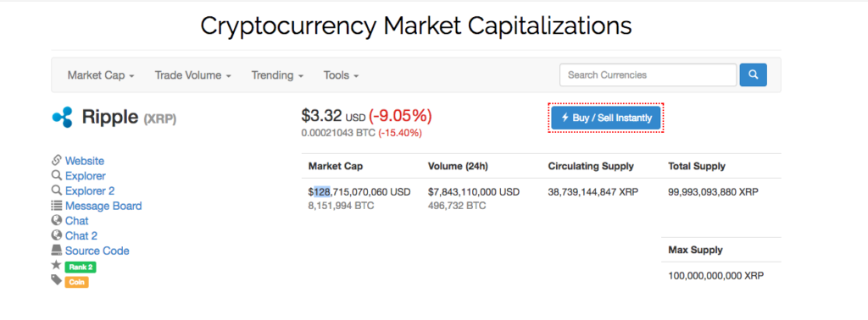Click the Search Currencies input field
Screen dimensions: 868x320
pyautogui.click(x=648, y=75)
